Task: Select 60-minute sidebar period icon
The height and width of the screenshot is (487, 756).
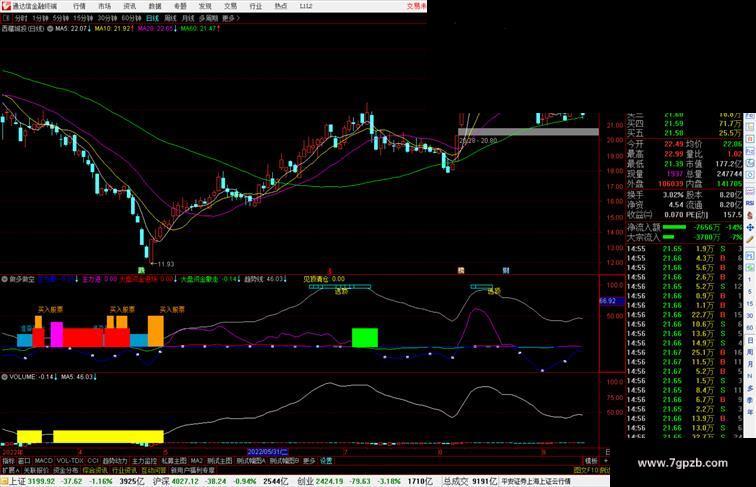Action: pyautogui.click(x=750, y=328)
